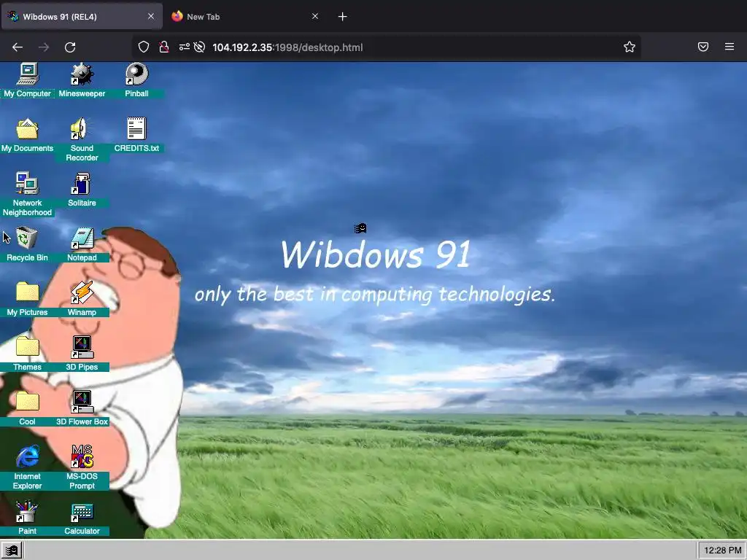Open the Themes folder icon
This screenshot has width=747, height=560.
27,354
